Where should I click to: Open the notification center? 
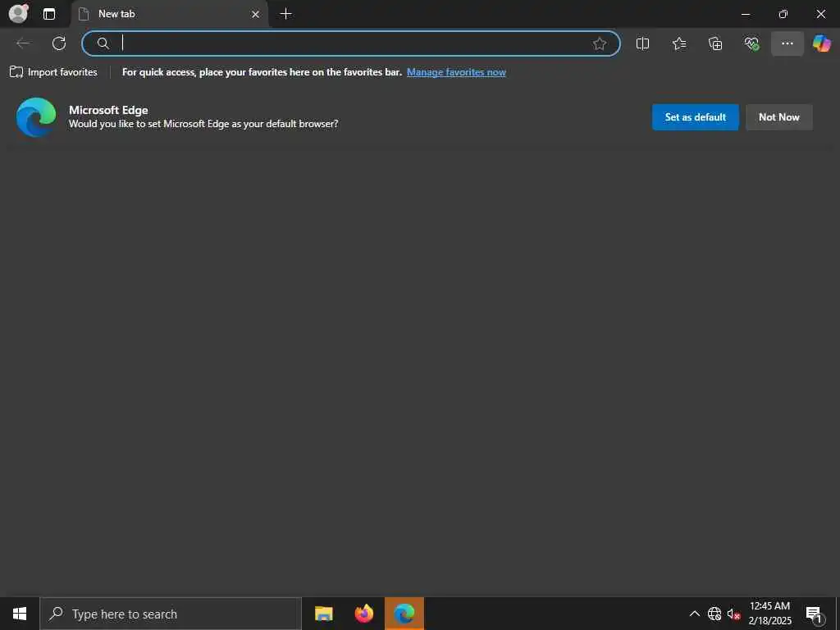pos(815,614)
